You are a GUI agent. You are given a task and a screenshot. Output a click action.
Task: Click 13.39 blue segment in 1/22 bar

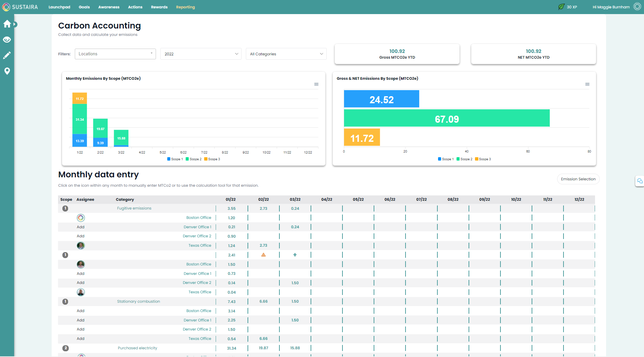point(79,140)
